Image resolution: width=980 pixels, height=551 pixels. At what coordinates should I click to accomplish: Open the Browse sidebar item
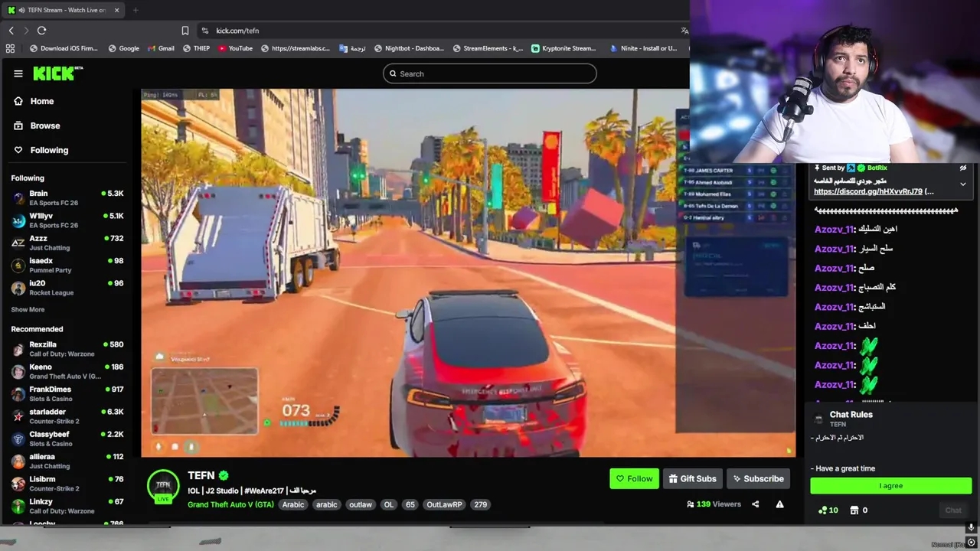pyautogui.click(x=44, y=126)
